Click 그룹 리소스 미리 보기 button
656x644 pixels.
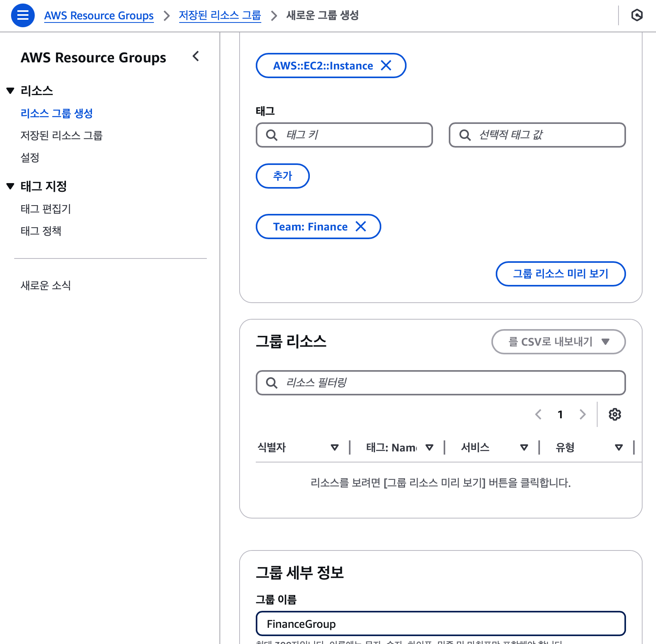coord(560,274)
